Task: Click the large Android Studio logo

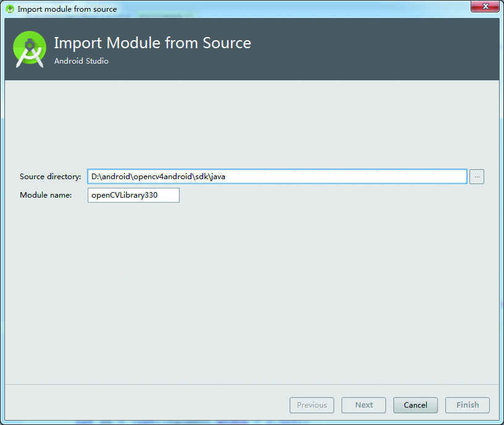Action: [x=29, y=49]
